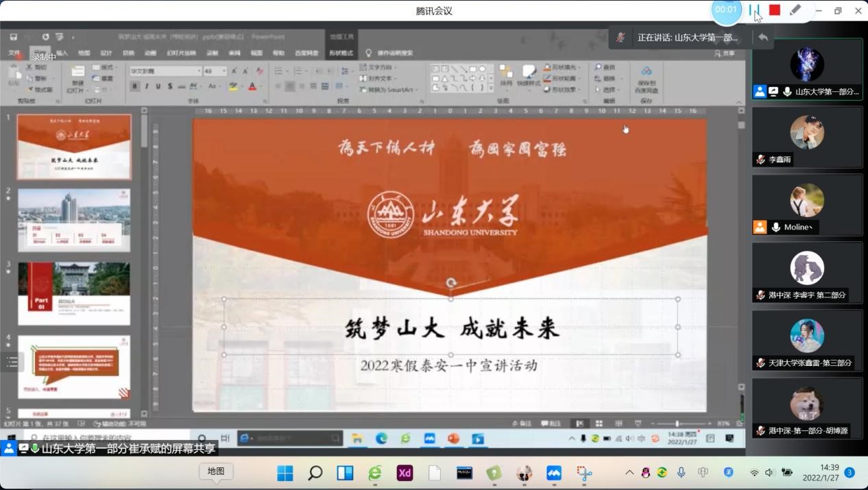Expand the font name dropdown
The height and width of the screenshot is (490, 868).
[x=200, y=71]
